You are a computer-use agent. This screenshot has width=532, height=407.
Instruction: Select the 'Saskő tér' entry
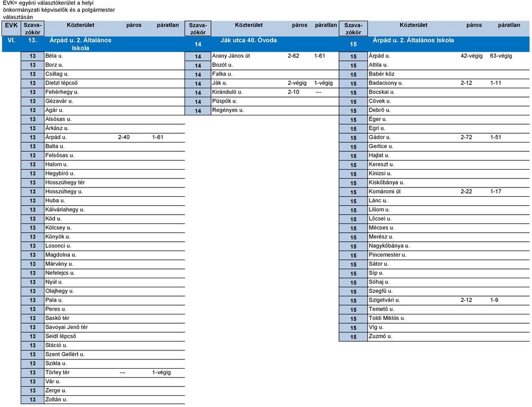coord(57,318)
